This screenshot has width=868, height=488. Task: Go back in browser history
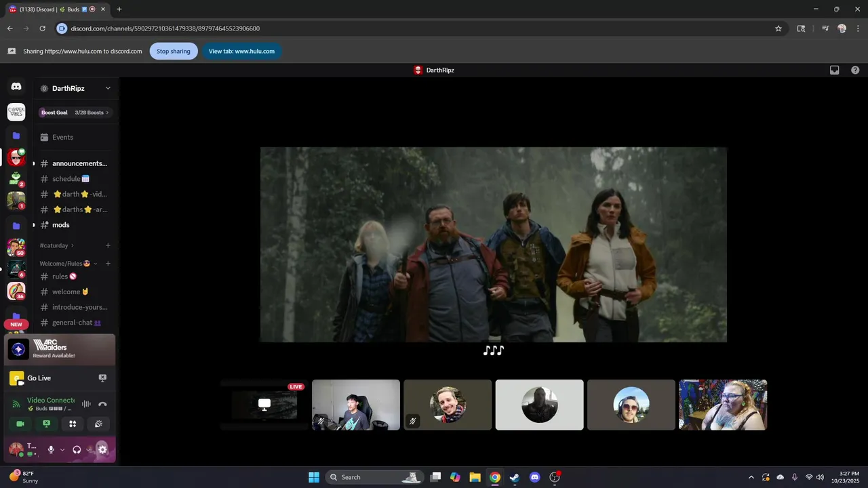tap(9, 28)
